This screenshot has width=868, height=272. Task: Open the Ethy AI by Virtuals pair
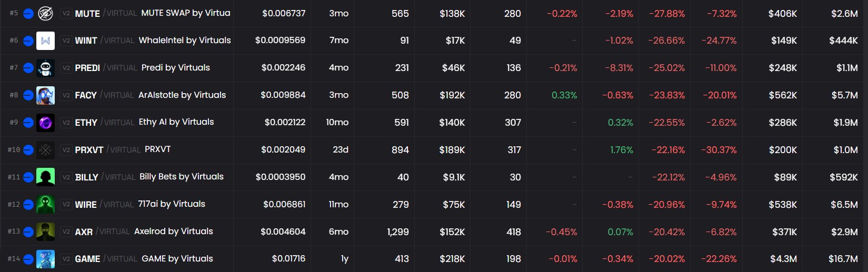[x=176, y=122]
